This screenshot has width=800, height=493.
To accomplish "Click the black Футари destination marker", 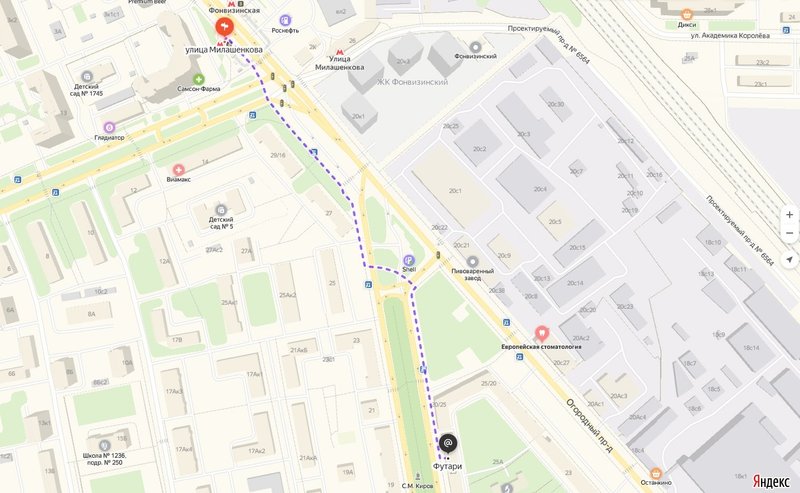I will coord(448,443).
